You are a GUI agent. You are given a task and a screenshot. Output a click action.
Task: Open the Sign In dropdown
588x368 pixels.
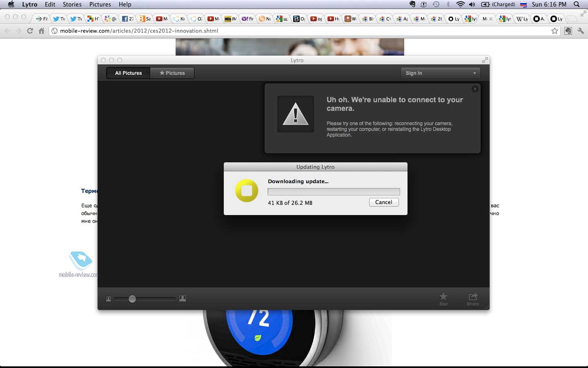[440, 73]
